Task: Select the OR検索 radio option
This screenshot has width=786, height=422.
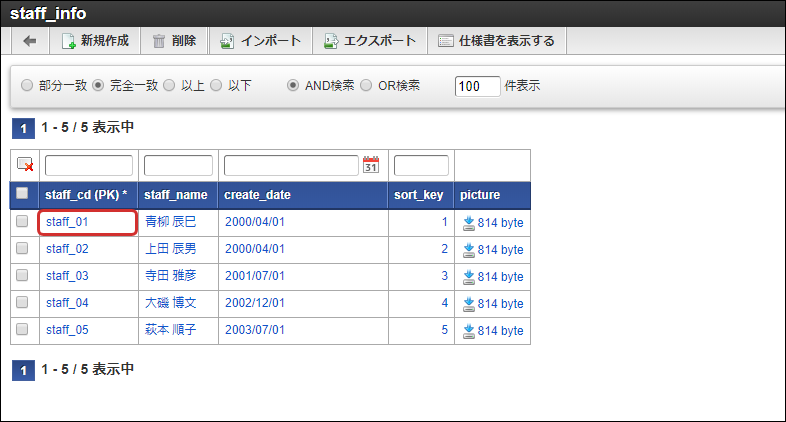Action: click(366, 86)
